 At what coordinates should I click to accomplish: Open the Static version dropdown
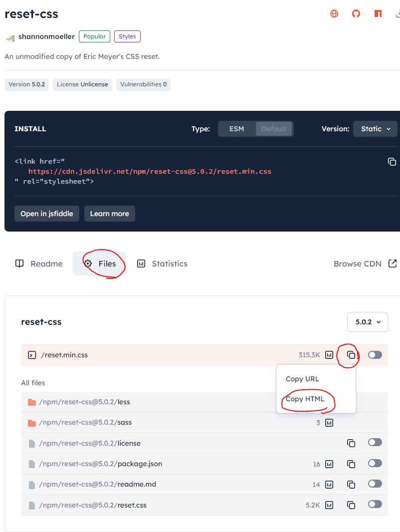375,129
